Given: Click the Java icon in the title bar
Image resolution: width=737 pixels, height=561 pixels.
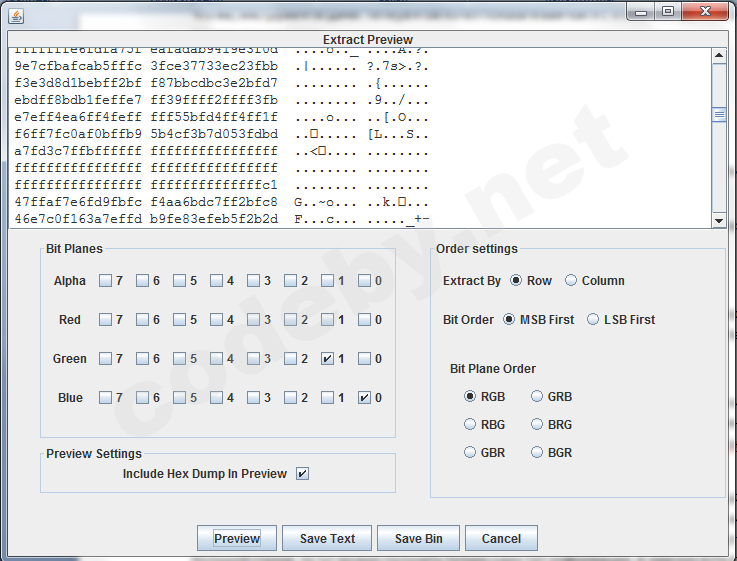Looking at the screenshot, I should coord(16,16).
